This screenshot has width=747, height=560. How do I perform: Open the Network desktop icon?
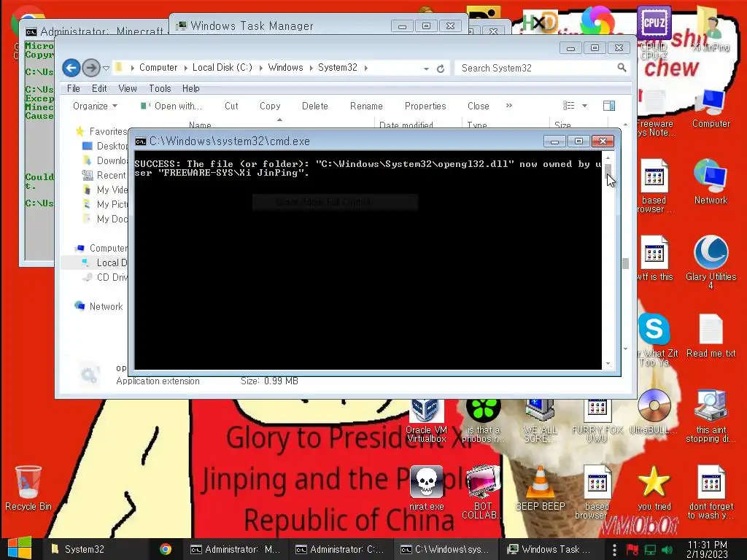[711, 182]
